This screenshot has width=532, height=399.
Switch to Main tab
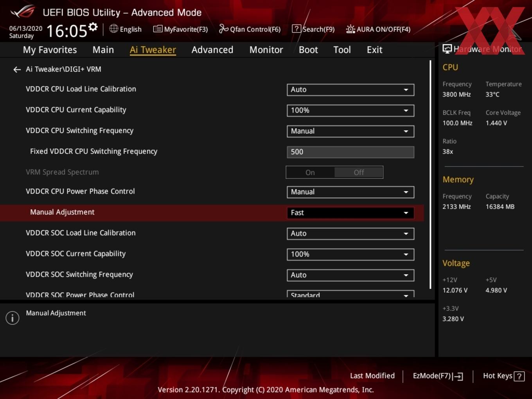pyautogui.click(x=103, y=50)
